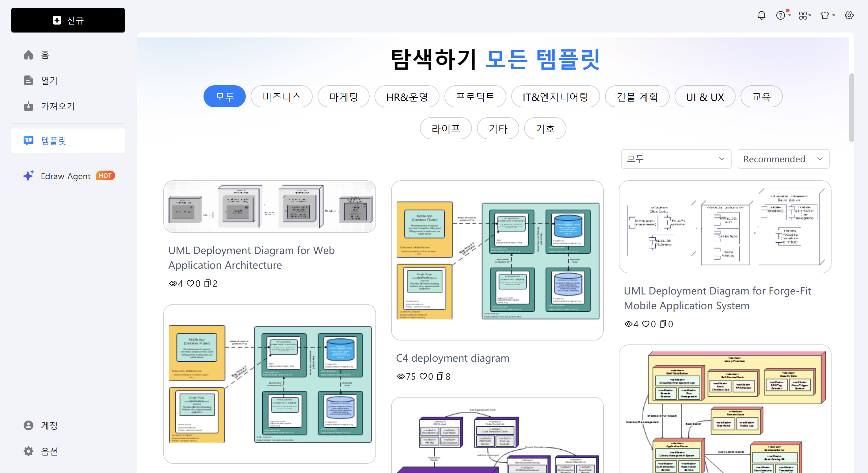The height and width of the screenshot is (473, 868).
Task: Select the IT&엔지니어링 category tab
Action: pos(555,97)
